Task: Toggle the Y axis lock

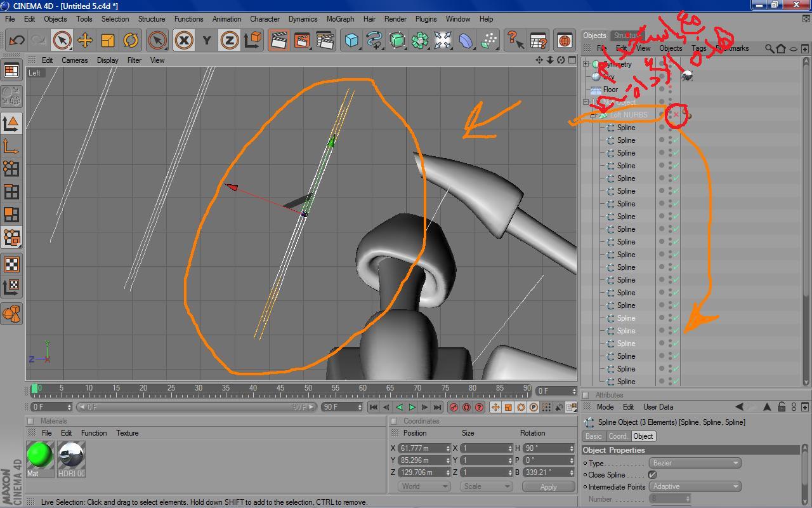Action: (x=207, y=40)
